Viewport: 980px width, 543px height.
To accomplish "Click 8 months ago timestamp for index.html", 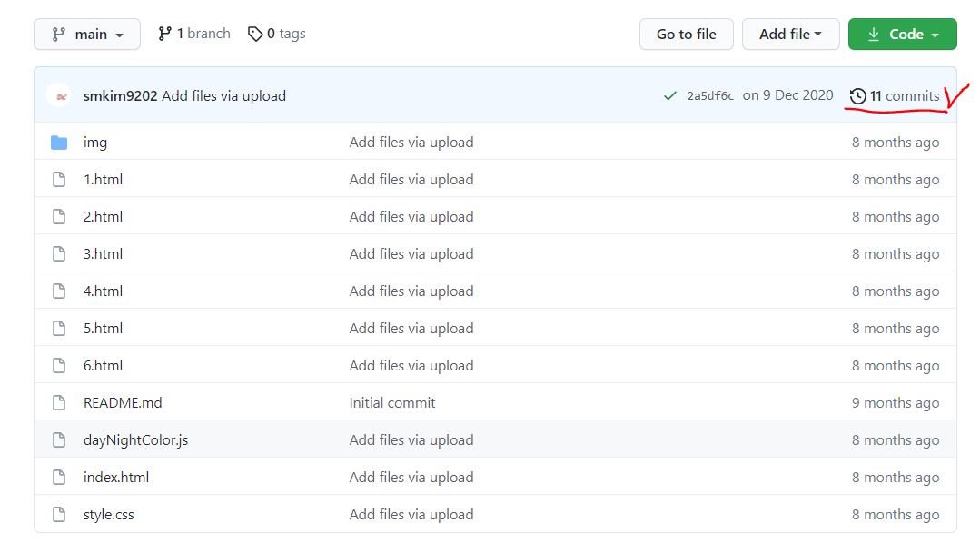I will (x=896, y=478).
